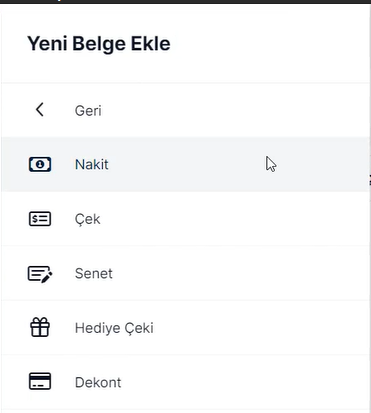Screen dimensions: 371x413
Task: Click empty space right of Geri label
Action: [233, 110]
